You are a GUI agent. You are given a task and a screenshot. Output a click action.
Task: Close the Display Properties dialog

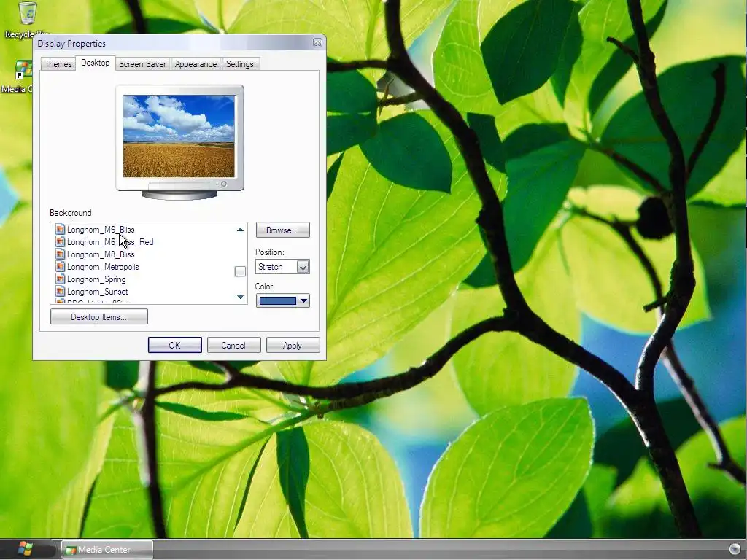tap(317, 43)
